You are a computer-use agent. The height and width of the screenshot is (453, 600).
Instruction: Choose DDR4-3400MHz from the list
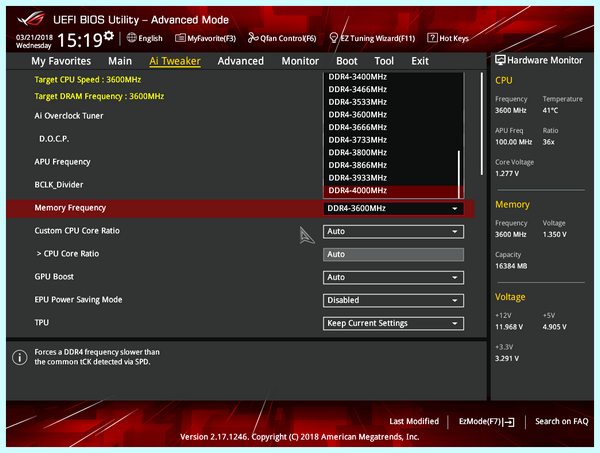(390, 77)
